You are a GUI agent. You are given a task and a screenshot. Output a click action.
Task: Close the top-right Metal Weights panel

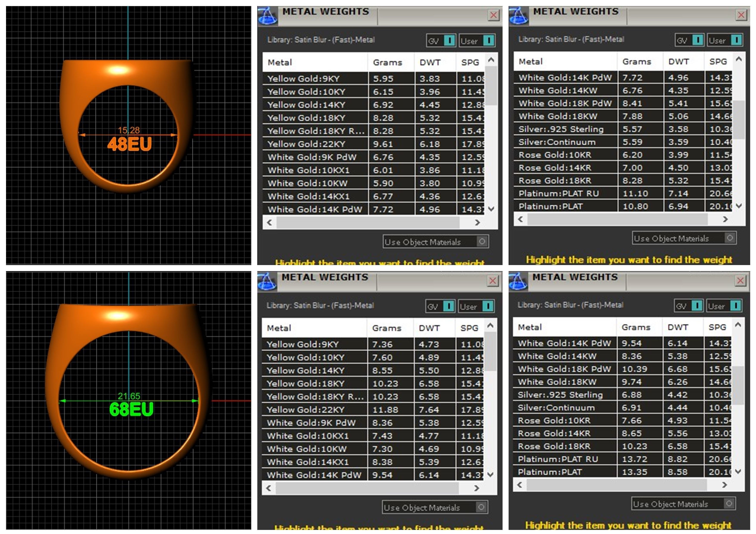[741, 15]
